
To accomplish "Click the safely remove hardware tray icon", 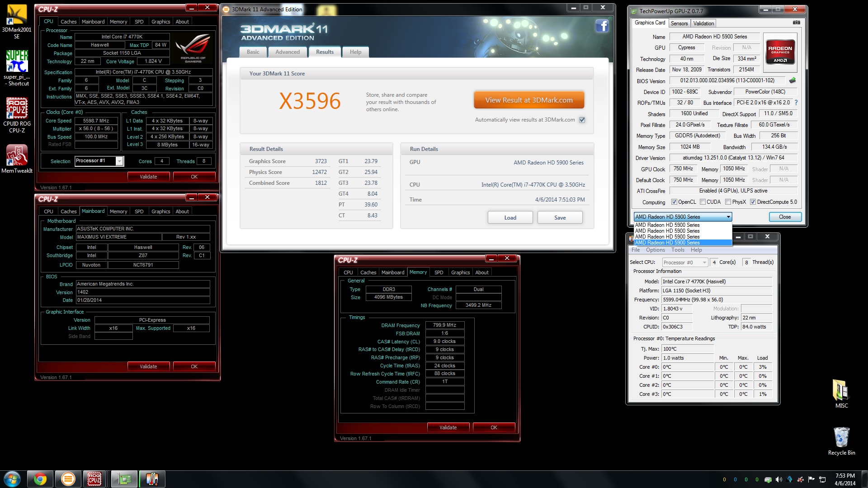I will 768,479.
